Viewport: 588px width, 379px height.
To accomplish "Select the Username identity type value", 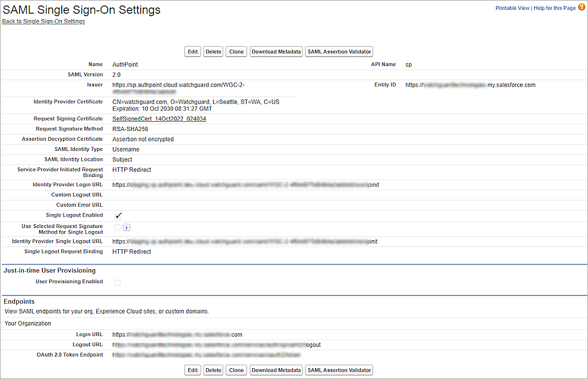I will click(x=126, y=149).
